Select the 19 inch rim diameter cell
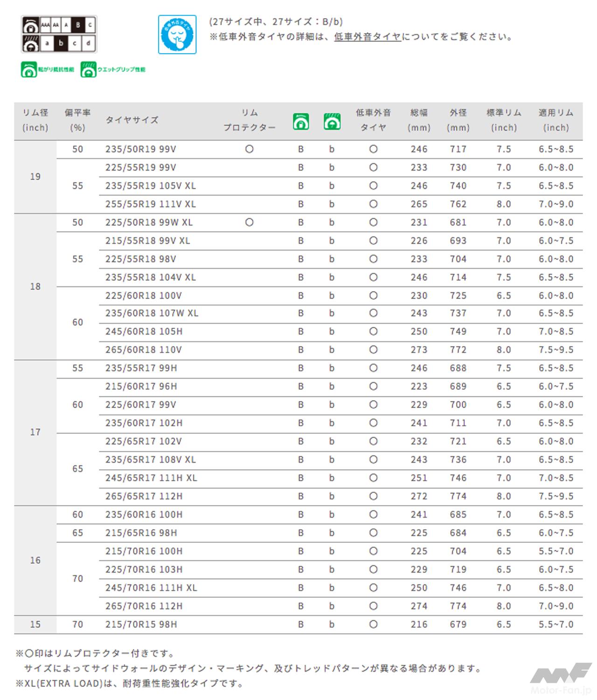Screen dimensions: 597x700 pyautogui.click(x=35, y=177)
